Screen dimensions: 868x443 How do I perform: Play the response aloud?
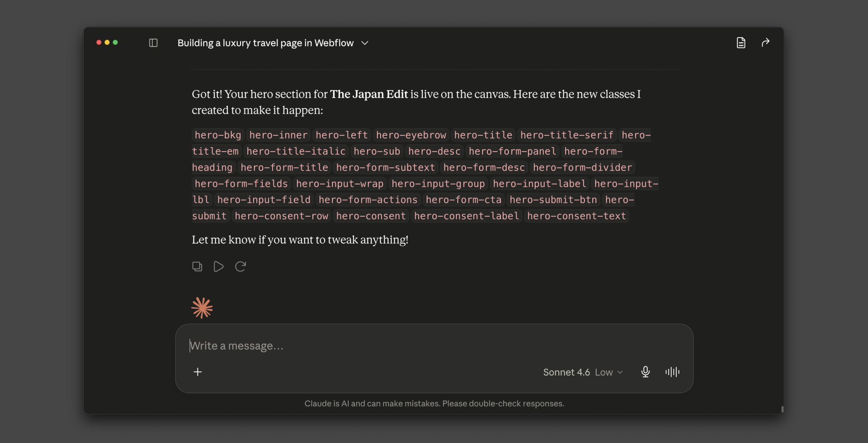[219, 267]
